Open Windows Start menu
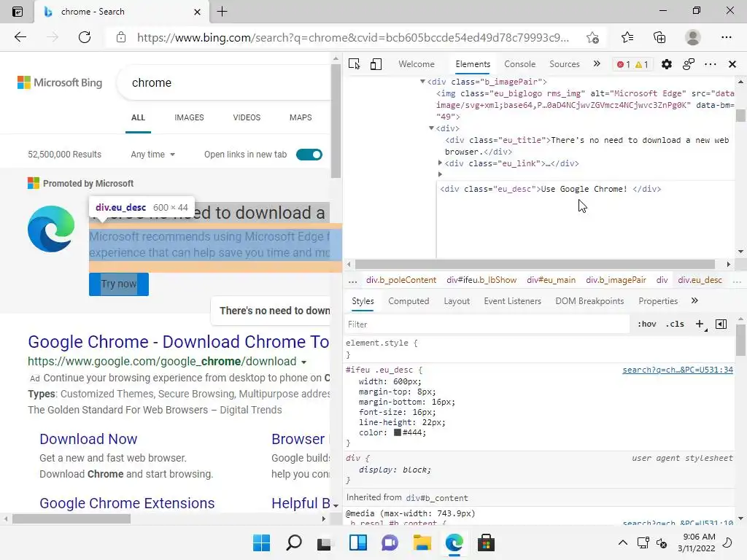 pos(261,542)
